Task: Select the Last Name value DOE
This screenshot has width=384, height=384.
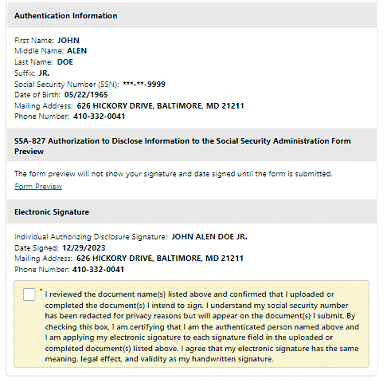Action: [x=65, y=62]
